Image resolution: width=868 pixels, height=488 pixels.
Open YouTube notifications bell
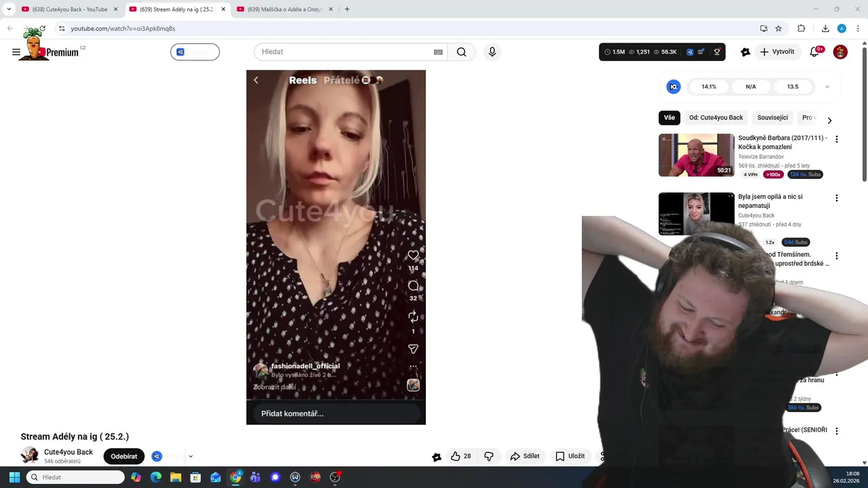click(x=815, y=52)
